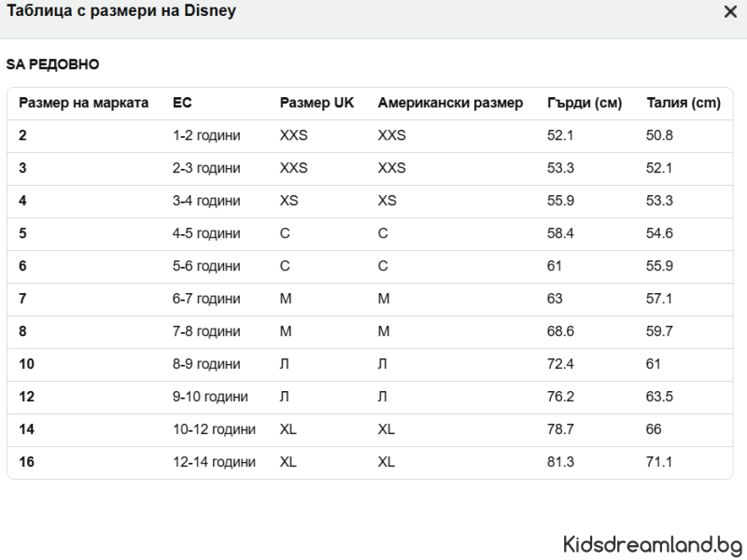Click the '2-3 години' cell
The width and height of the screenshot is (747, 560).
tap(206, 168)
